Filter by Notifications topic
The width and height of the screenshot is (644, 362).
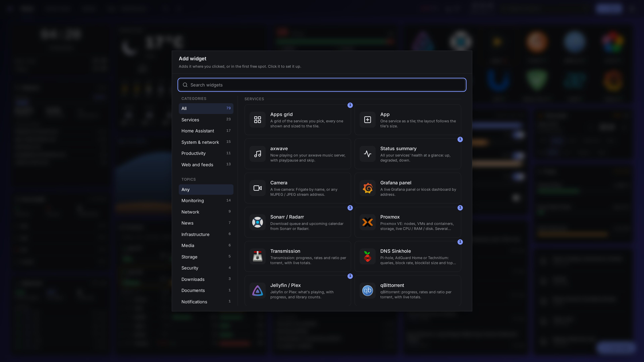click(206, 302)
